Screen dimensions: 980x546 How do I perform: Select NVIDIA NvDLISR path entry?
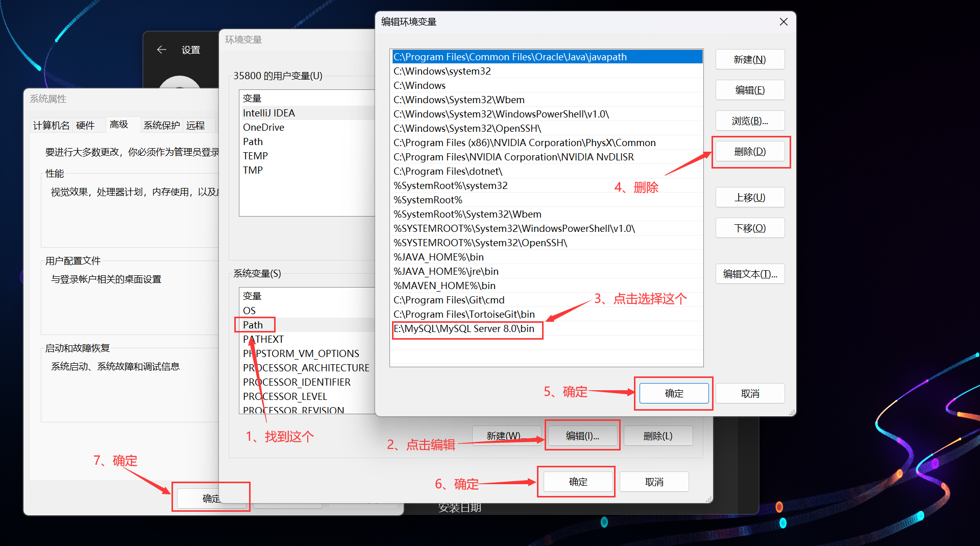(547, 157)
